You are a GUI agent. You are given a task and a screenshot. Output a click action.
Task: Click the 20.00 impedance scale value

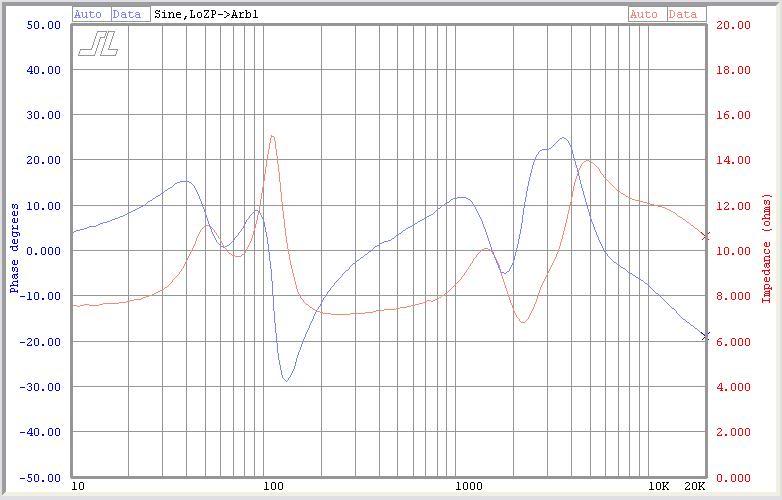pyautogui.click(x=733, y=25)
